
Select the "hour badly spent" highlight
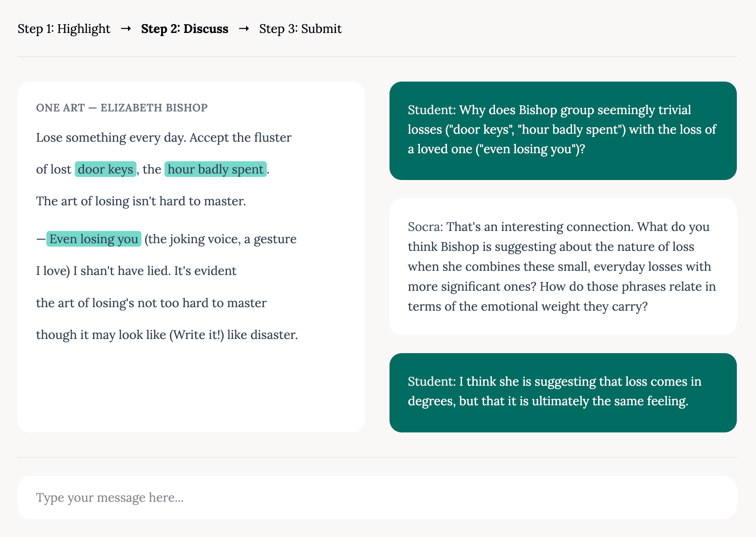click(x=215, y=169)
